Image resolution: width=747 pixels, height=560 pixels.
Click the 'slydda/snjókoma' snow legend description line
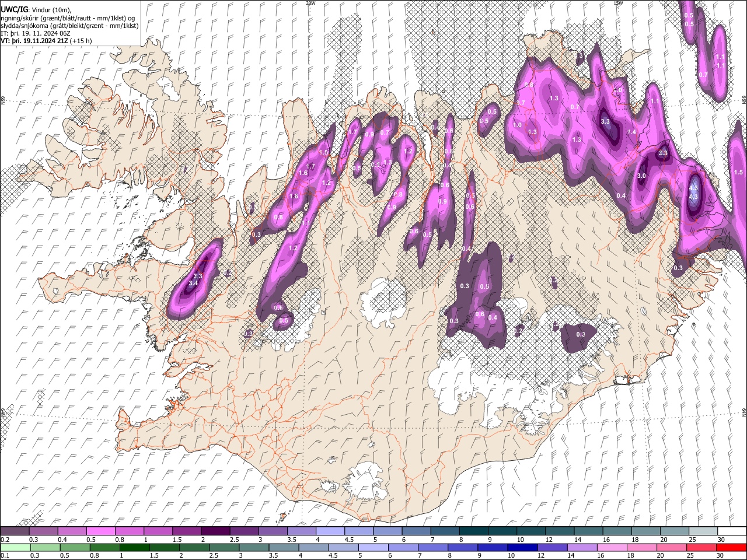pyautogui.click(x=69, y=26)
